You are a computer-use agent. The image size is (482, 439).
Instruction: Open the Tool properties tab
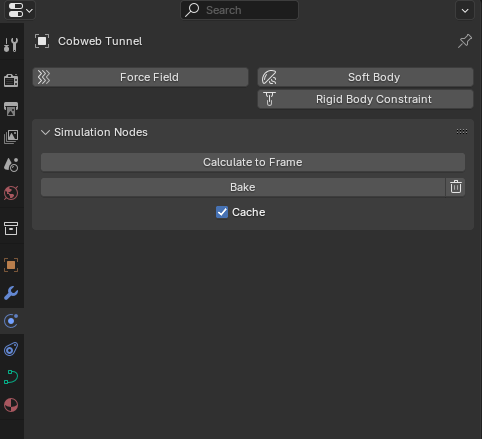pos(11,44)
